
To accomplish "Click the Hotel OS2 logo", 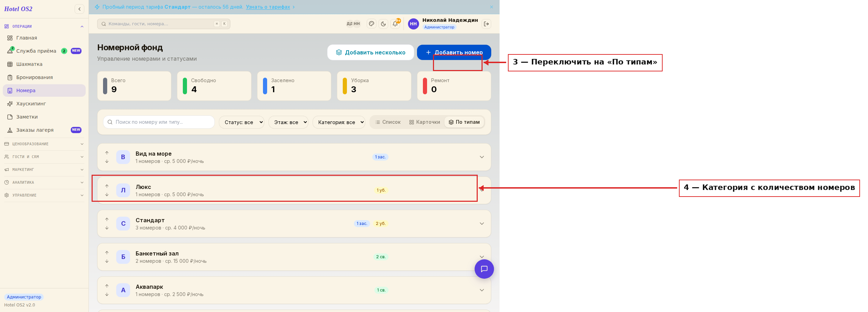I will tap(18, 9).
